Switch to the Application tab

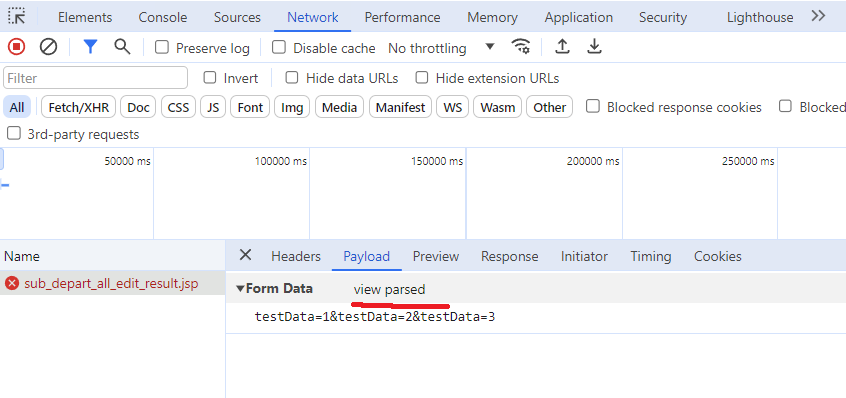579,17
